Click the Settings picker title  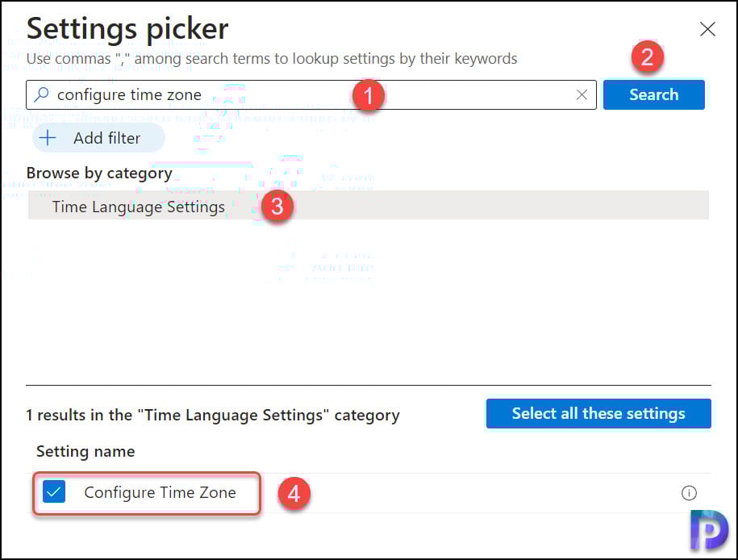127,29
